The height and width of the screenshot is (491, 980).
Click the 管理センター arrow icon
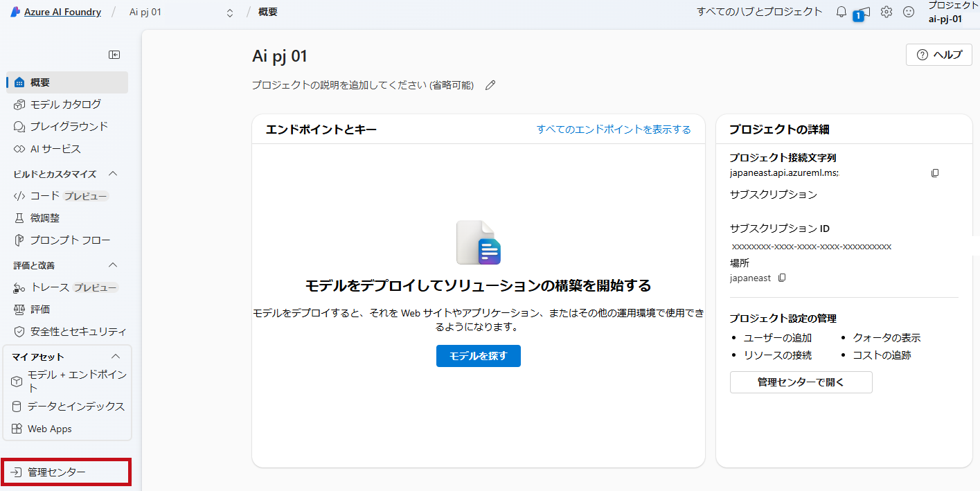click(17, 472)
